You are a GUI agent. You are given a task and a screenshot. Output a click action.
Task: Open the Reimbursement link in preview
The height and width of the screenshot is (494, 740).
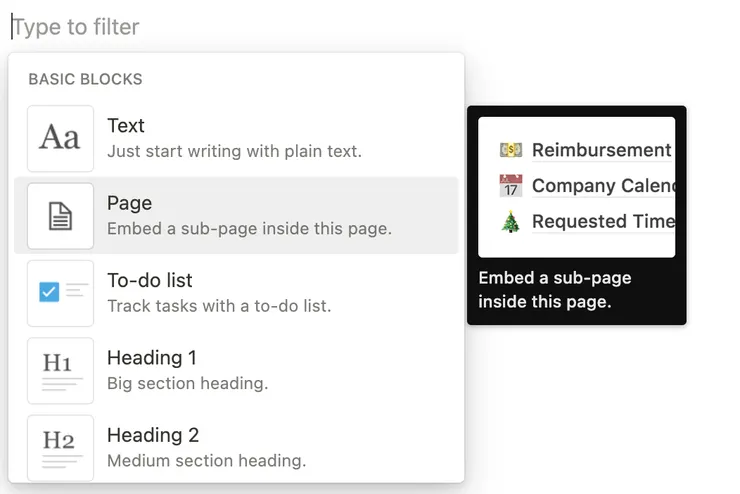point(601,150)
